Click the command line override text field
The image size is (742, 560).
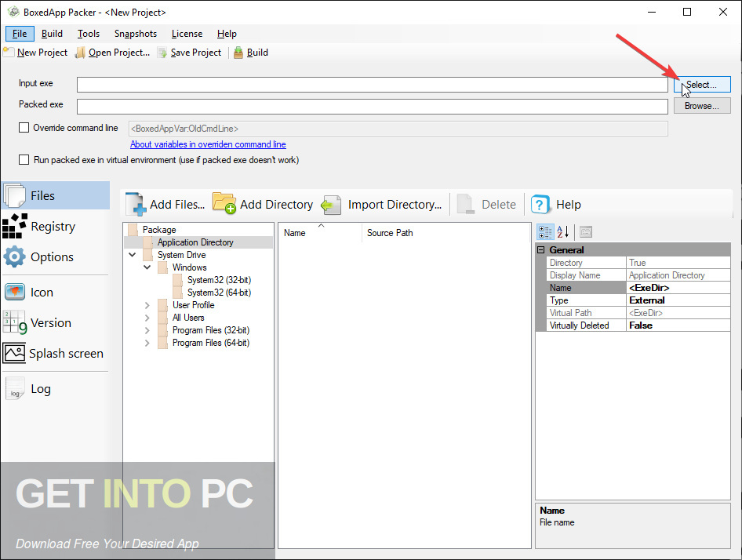398,129
